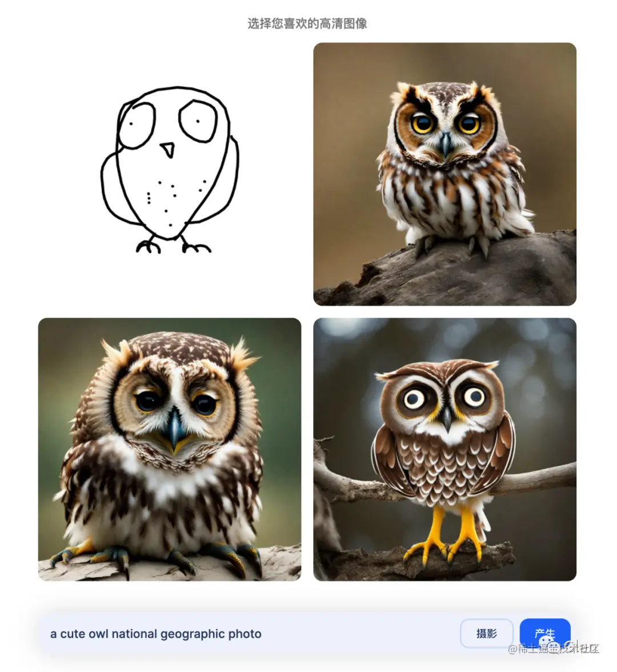Choose the owl perched on rock image
617x672 pixels.
444,174
